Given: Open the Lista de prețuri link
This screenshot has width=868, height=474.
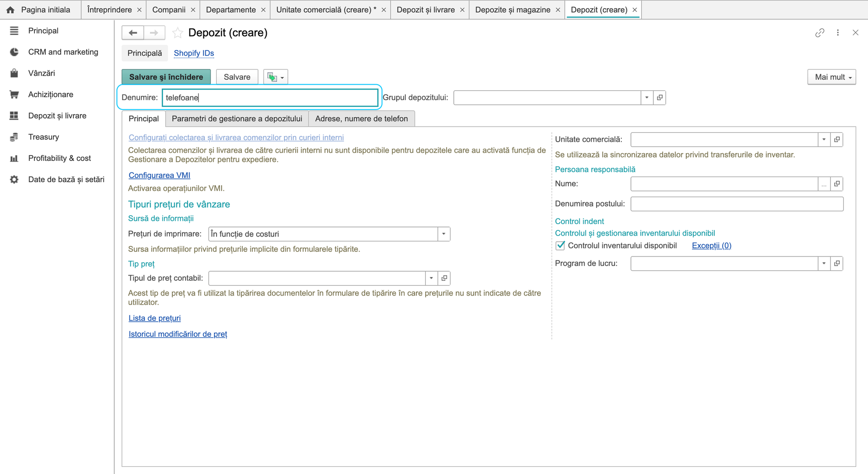Looking at the screenshot, I should coord(155,318).
